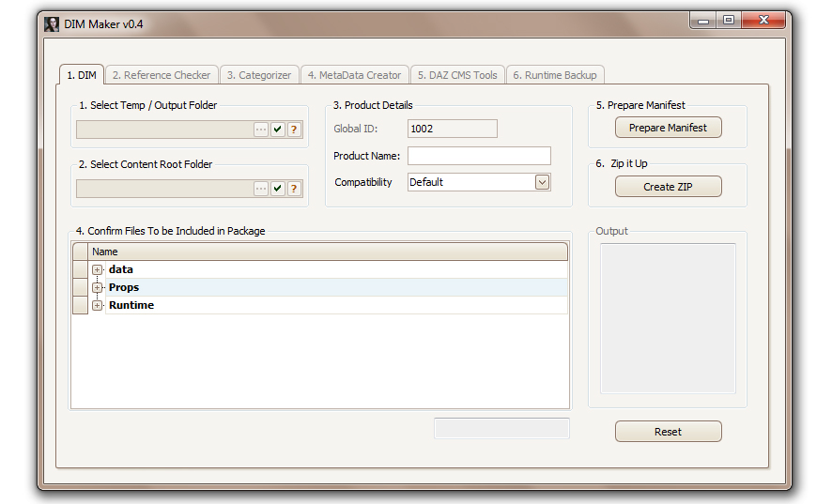This screenshot has height=504, width=832.
Task: Open the Compatibility dropdown
Action: 542,182
